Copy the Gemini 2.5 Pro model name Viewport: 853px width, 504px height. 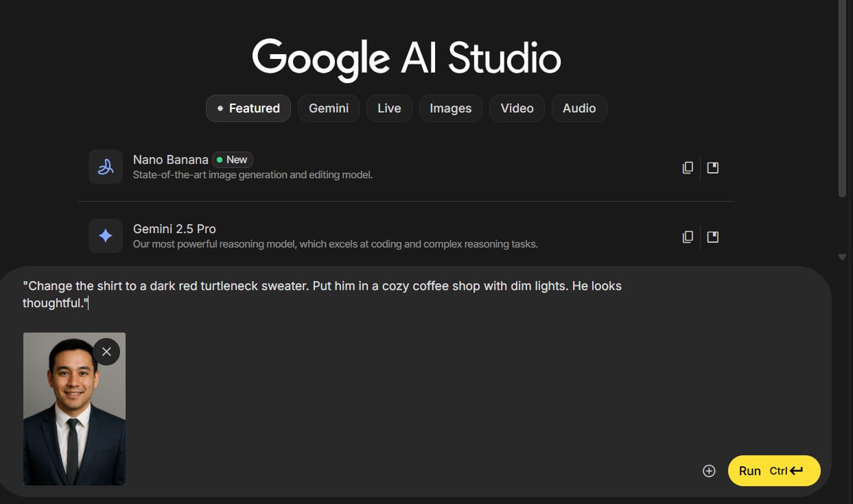point(688,237)
